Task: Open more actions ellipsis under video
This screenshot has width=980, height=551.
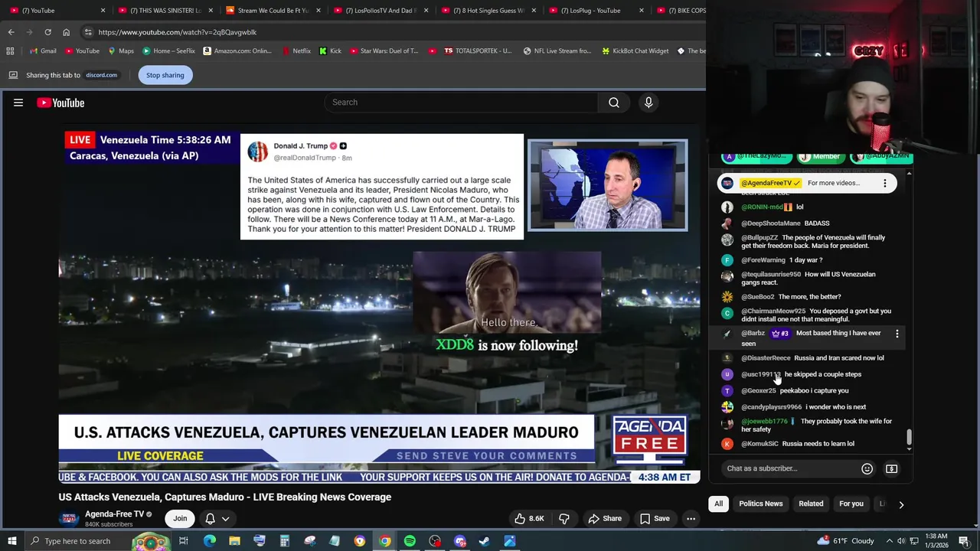Action: (691, 519)
